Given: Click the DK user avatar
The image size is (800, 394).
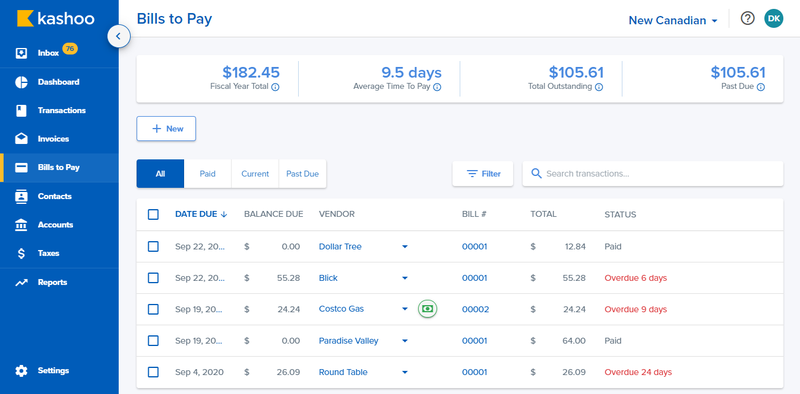Looking at the screenshot, I should [773, 19].
